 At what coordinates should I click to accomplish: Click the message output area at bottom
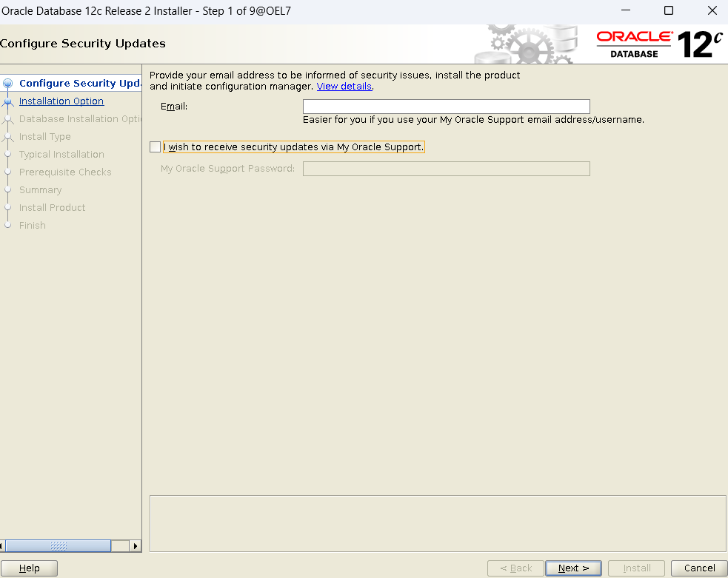pyautogui.click(x=438, y=524)
